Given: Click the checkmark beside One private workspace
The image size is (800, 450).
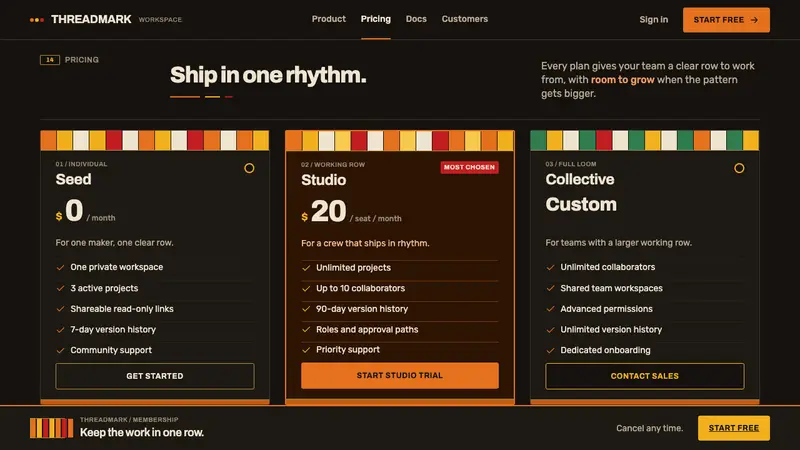Looking at the screenshot, I should click(x=60, y=267).
